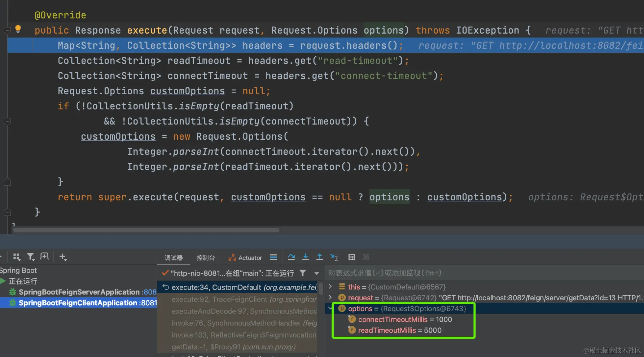This screenshot has height=357, width=644.
Task: Click the Spring Boot icon beside FeignClientApplication
Action: point(13,302)
